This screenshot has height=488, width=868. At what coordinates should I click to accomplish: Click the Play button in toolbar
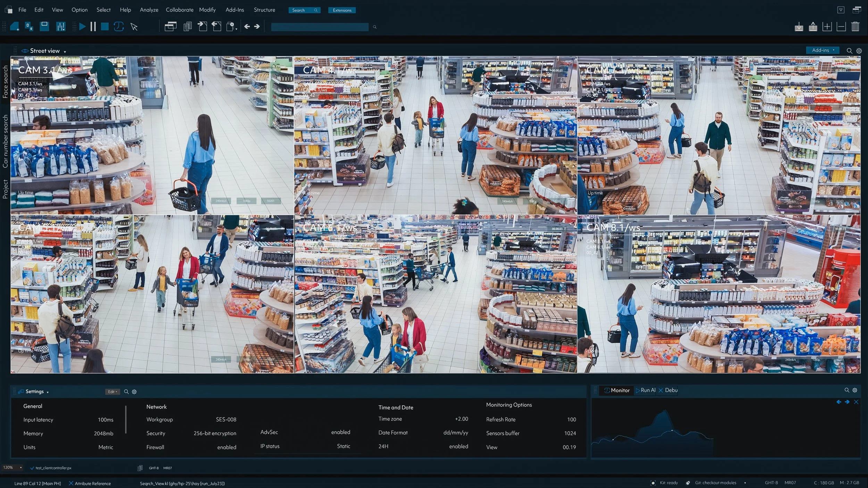click(x=82, y=27)
